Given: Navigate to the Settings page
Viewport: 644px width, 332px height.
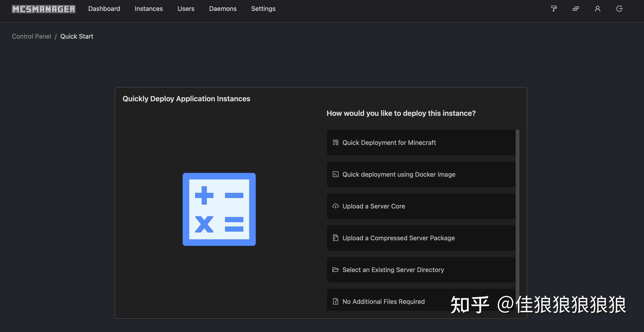Looking at the screenshot, I should click(263, 9).
